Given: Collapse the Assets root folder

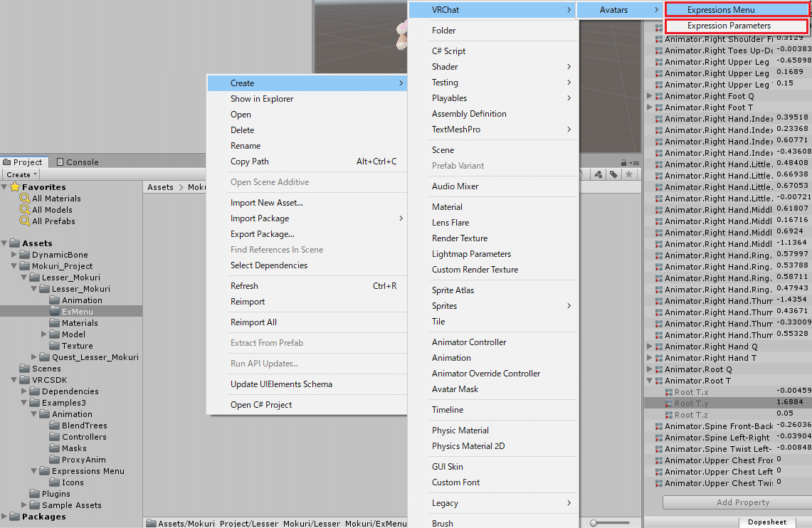Looking at the screenshot, I should click(5, 243).
